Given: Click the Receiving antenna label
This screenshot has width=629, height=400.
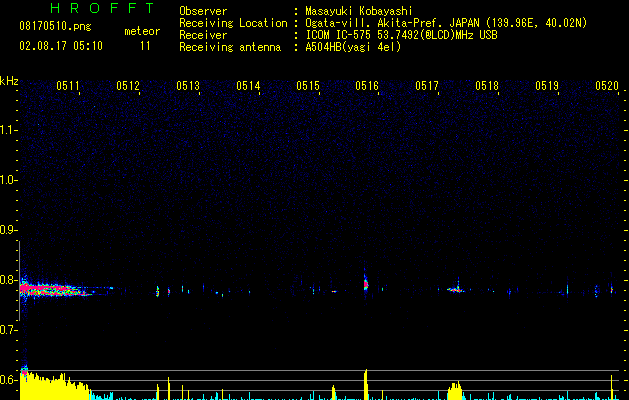Looking at the screenshot, I should click(x=230, y=47).
